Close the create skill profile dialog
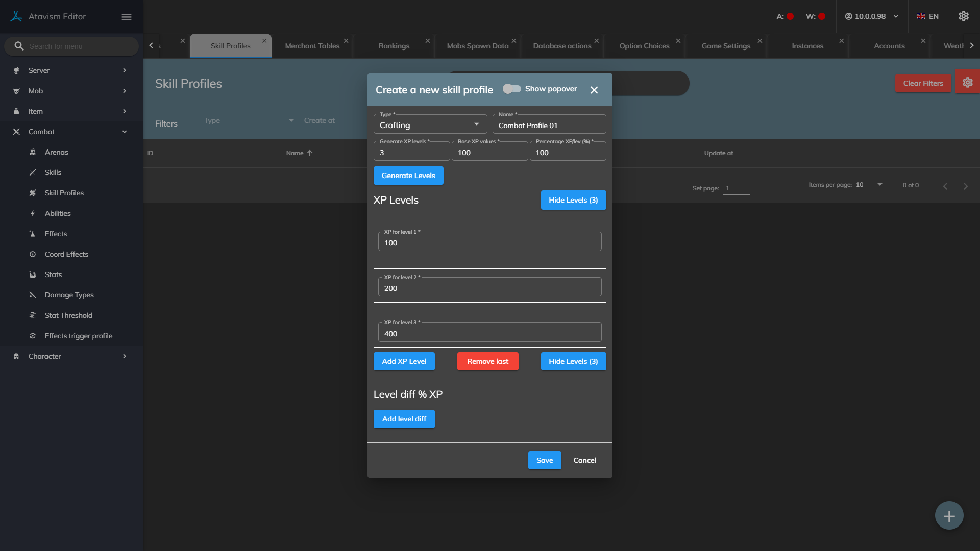 point(594,90)
